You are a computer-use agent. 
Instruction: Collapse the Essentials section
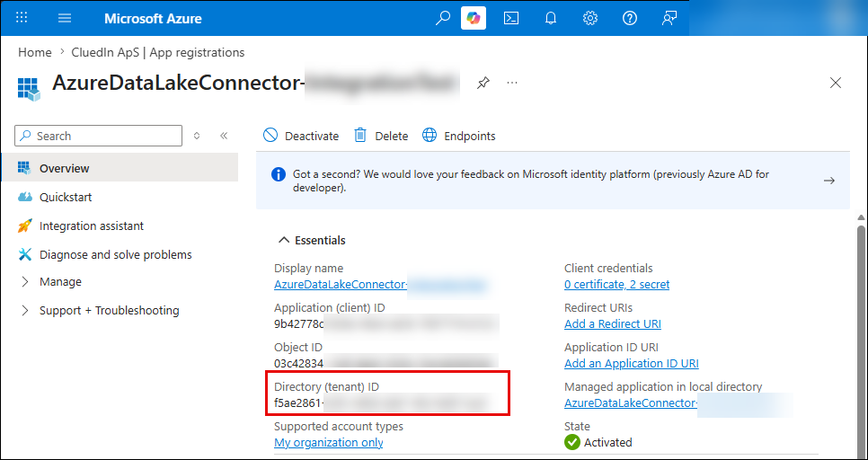[x=312, y=240]
